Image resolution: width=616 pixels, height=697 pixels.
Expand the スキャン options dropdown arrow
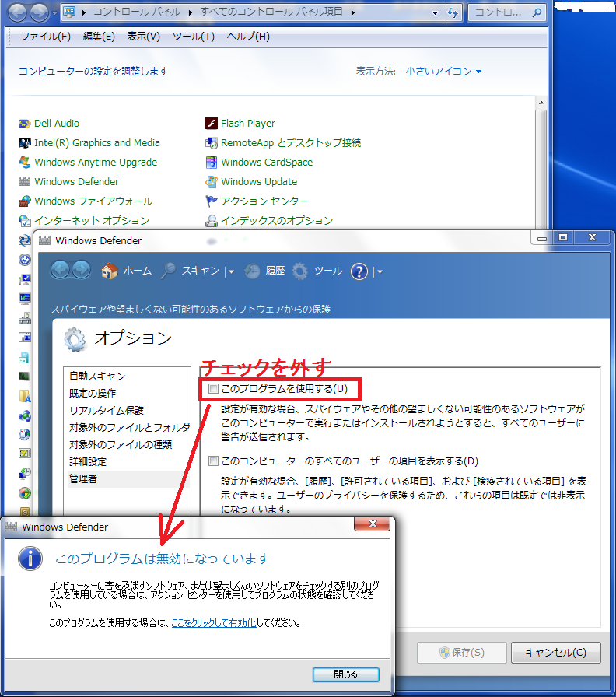tap(231, 271)
